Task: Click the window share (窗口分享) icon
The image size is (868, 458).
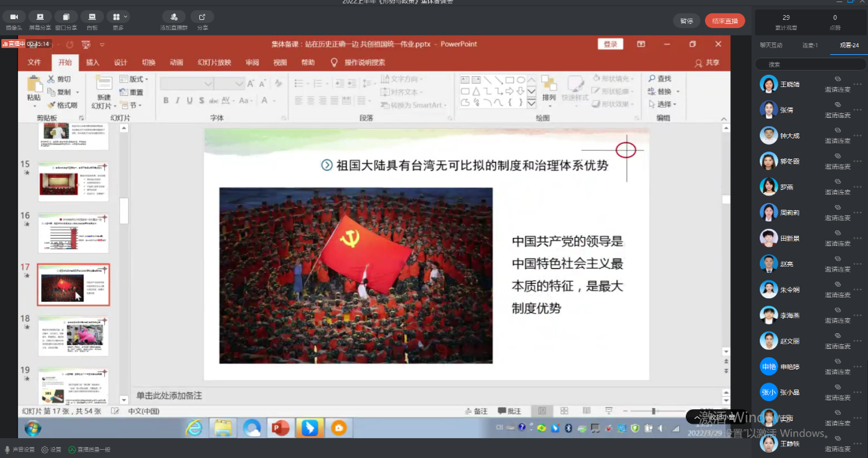Action: coord(66,16)
